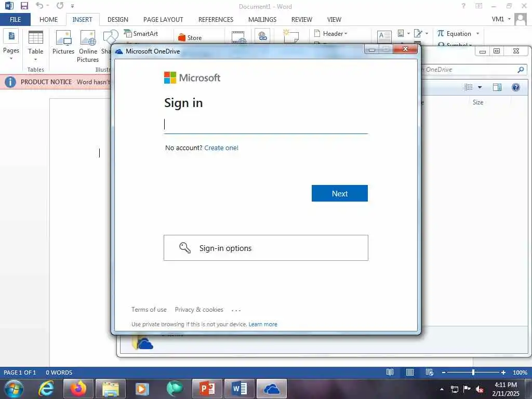This screenshot has width=532, height=399.
Task: Expand the Equation dropdown arrow
Action: pyautogui.click(x=478, y=33)
